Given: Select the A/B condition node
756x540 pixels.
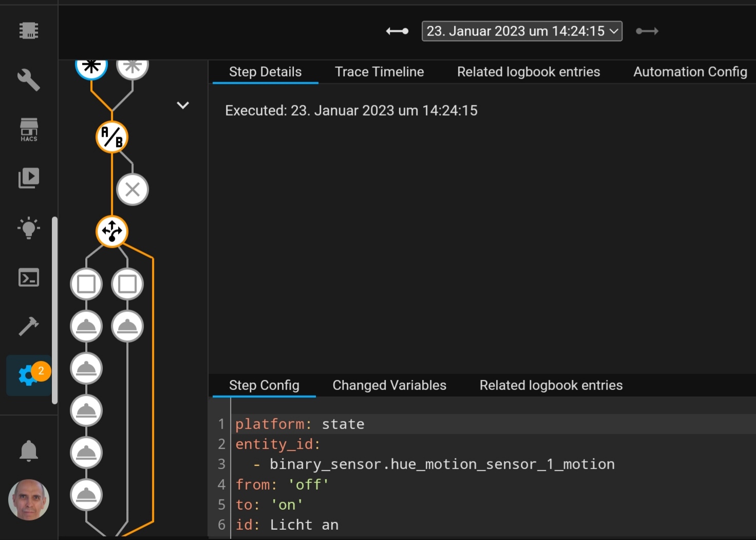Looking at the screenshot, I should click(112, 137).
